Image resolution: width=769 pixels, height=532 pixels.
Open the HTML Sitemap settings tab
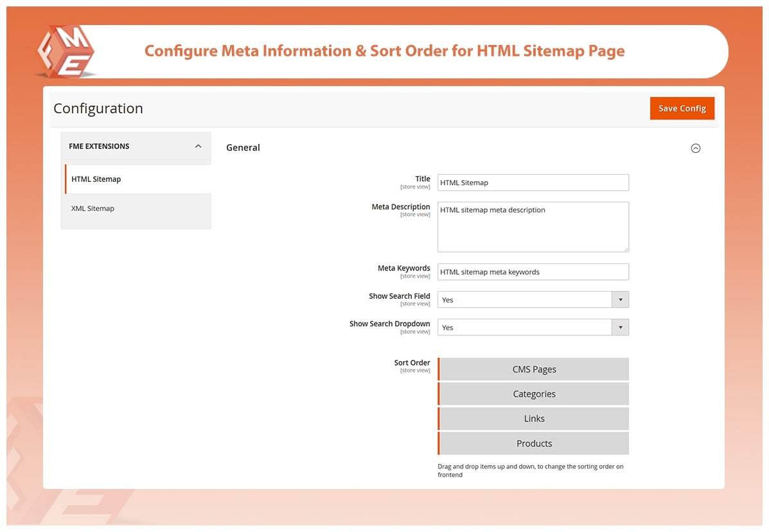(x=96, y=179)
